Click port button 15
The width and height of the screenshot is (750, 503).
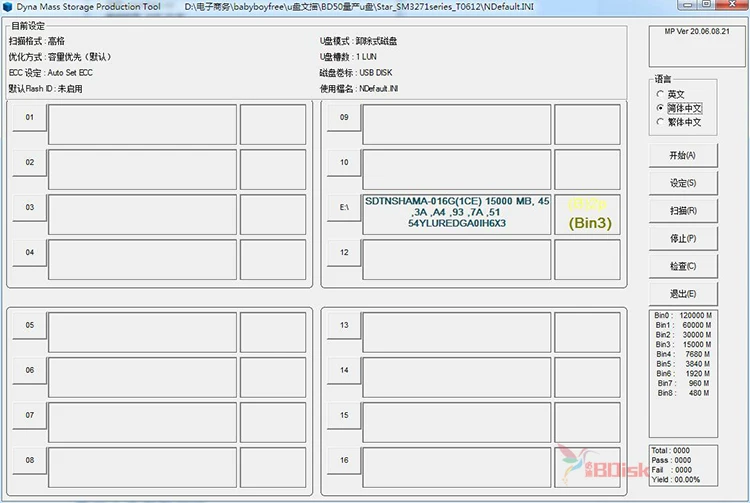pos(344,415)
